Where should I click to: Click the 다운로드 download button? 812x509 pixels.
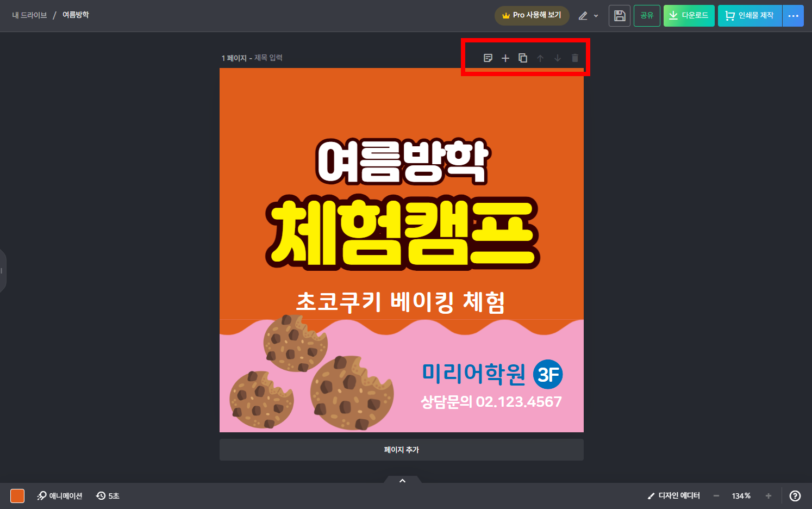point(689,15)
